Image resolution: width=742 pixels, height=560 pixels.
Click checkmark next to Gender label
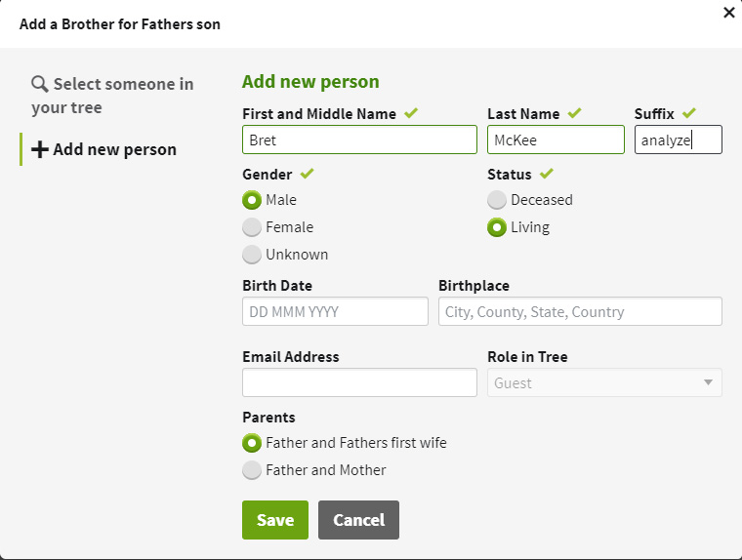pyautogui.click(x=307, y=173)
